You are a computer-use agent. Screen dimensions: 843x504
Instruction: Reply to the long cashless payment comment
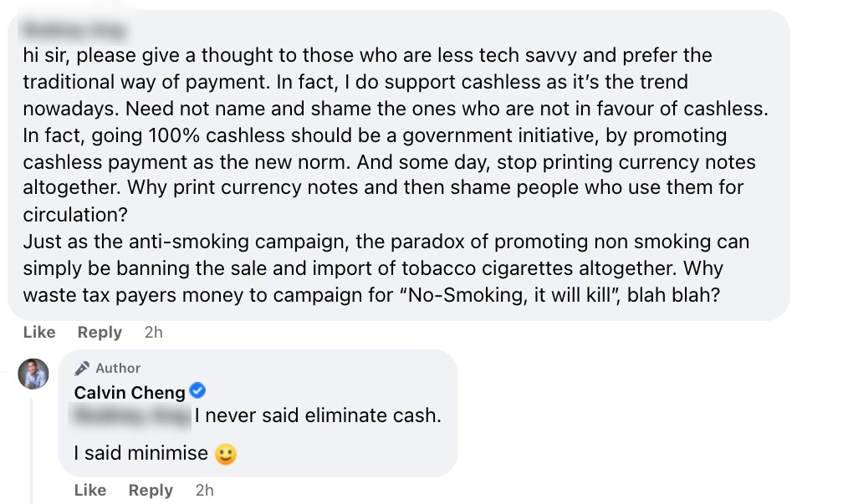coord(100,332)
